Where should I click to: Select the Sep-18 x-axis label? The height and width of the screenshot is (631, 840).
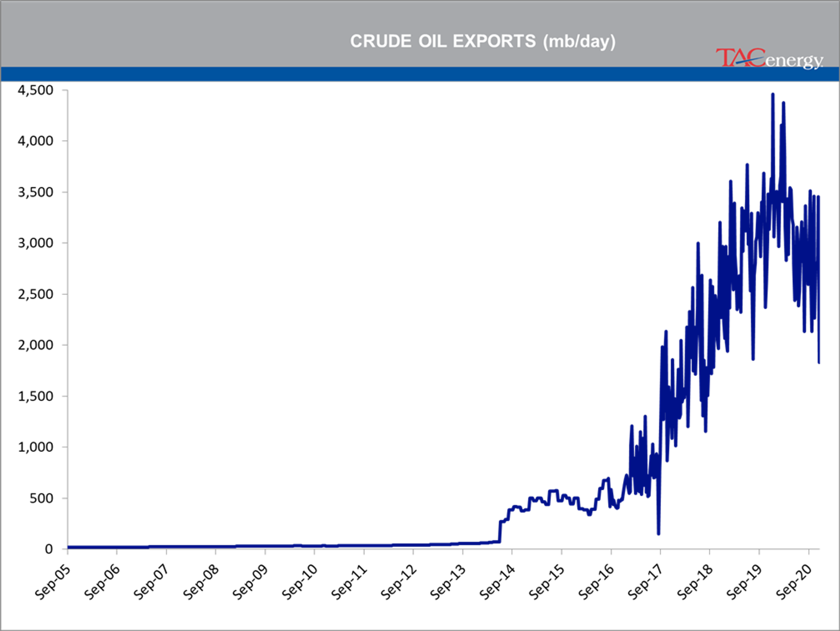point(695,582)
